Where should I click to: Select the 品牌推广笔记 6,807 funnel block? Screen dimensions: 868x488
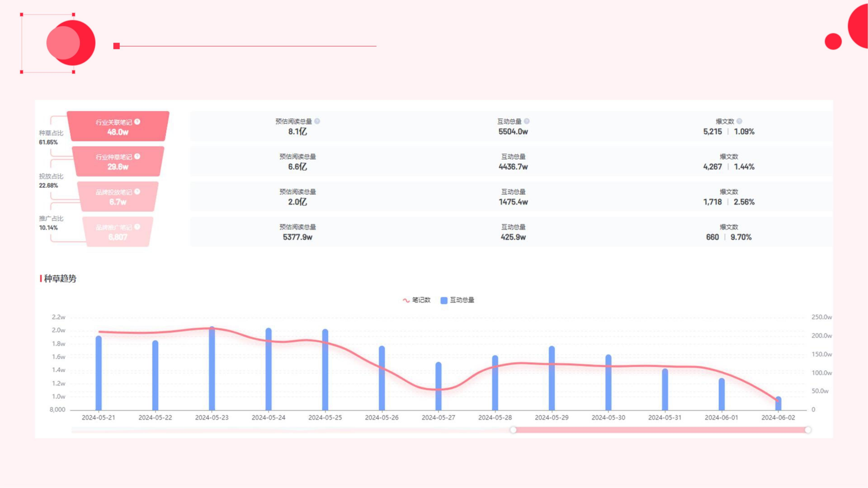[x=118, y=232]
